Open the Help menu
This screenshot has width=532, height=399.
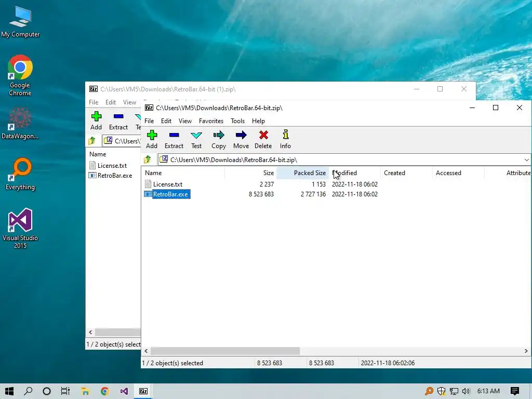coord(258,121)
